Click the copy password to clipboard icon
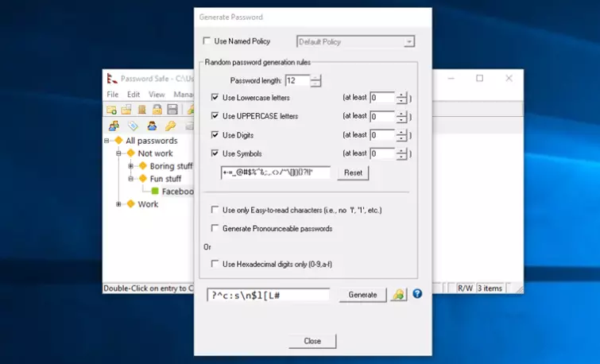 click(x=398, y=295)
